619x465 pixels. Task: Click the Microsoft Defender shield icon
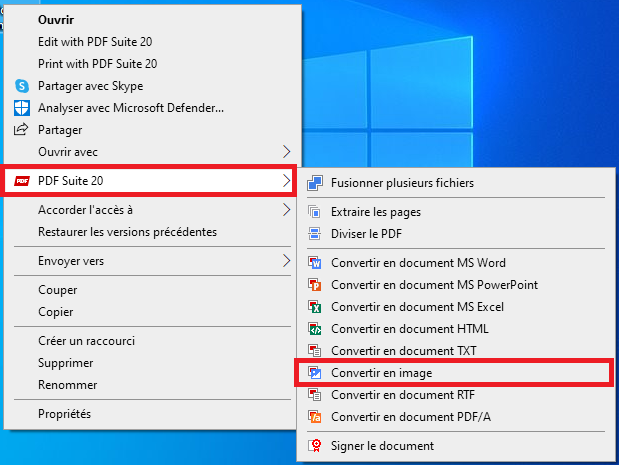coord(21,108)
